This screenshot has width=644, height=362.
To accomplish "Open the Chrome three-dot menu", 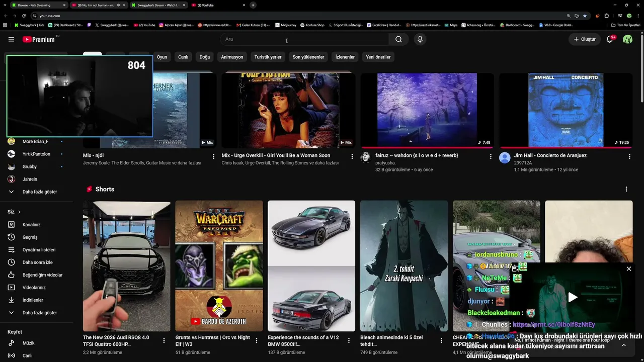I will (x=637, y=16).
